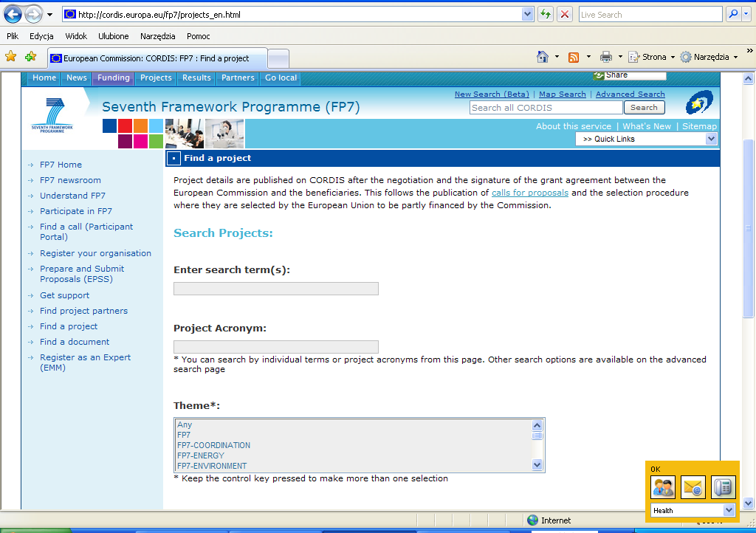Click the Favorites Center star icon
This screenshot has width=756, height=533.
pos(10,57)
